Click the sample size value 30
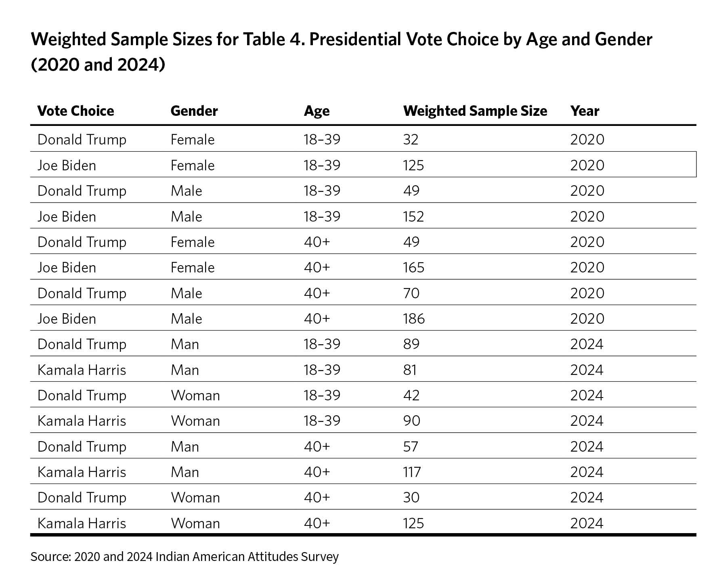Image resolution: width=715 pixels, height=588 pixels. [x=411, y=498]
